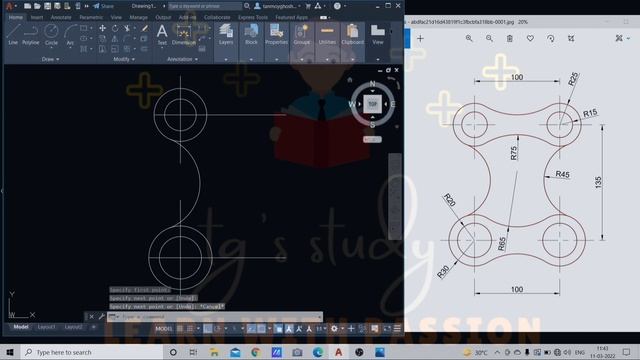Select the Trim tool in Modify
This screenshot has width=640, height=360.
127,28
